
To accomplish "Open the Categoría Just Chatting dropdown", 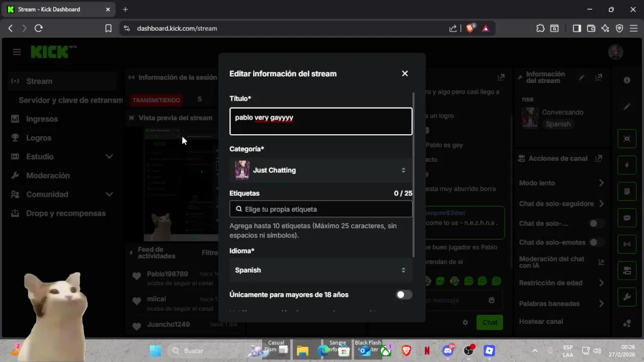I will (321, 170).
